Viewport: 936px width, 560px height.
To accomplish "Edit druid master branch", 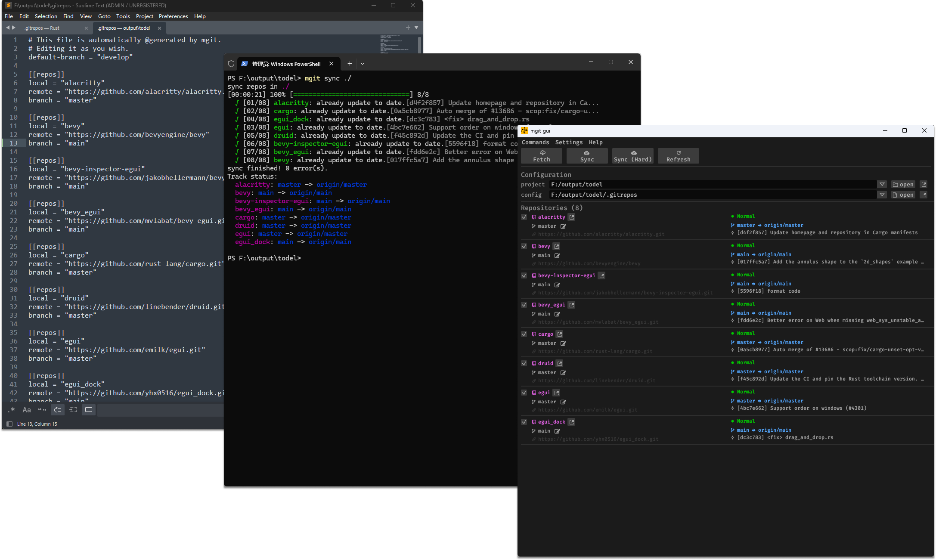I will [563, 373].
